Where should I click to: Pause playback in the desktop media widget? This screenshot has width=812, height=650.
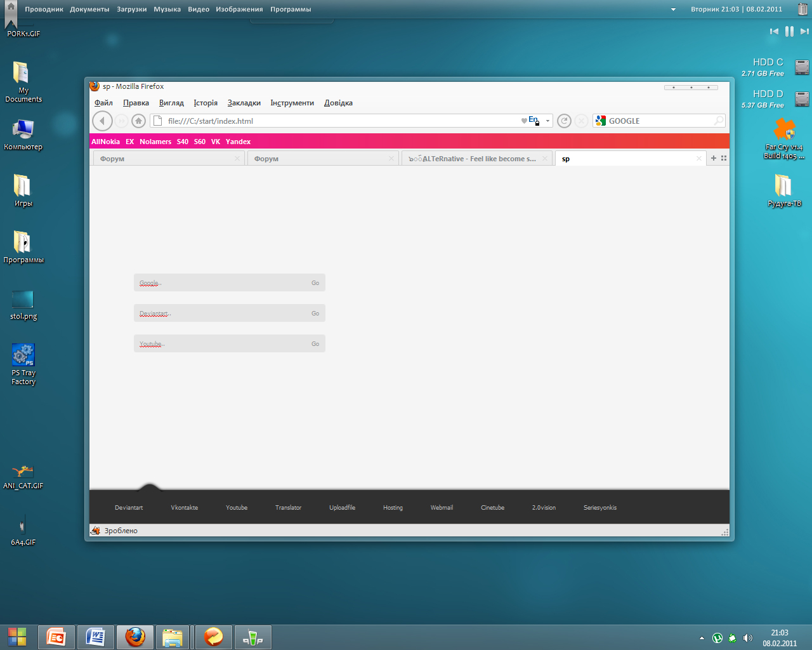tap(789, 31)
